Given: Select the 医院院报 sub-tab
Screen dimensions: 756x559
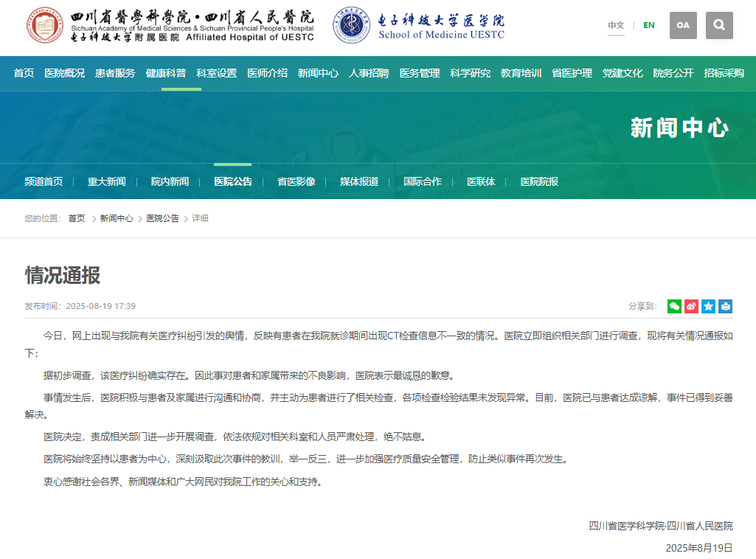Looking at the screenshot, I should [539, 181].
